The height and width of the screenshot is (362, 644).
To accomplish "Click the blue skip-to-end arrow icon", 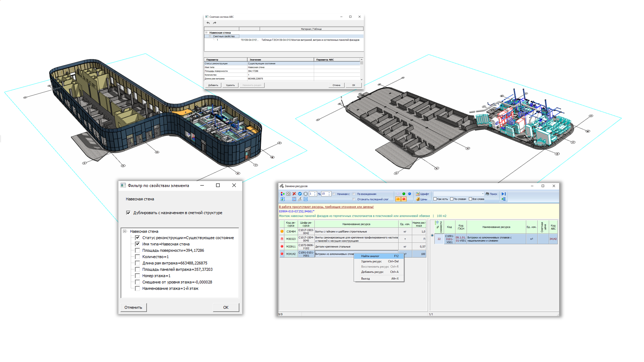I will pos(503,194).
